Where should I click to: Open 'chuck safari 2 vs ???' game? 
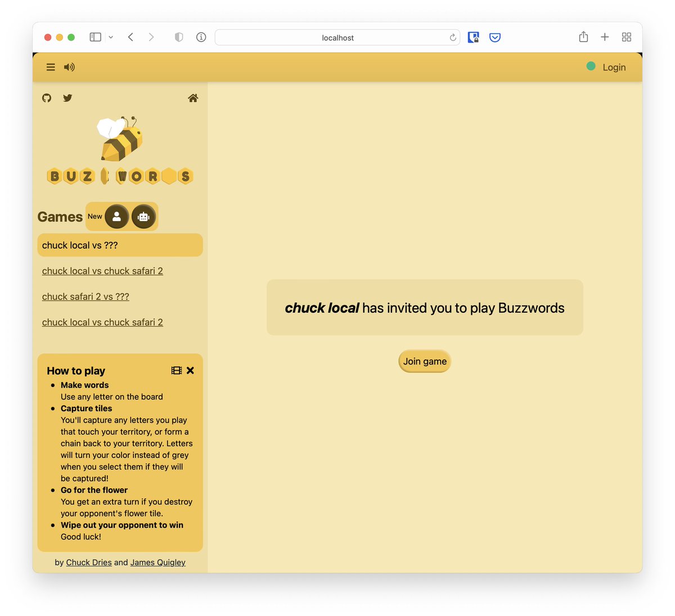coord(85,296)
